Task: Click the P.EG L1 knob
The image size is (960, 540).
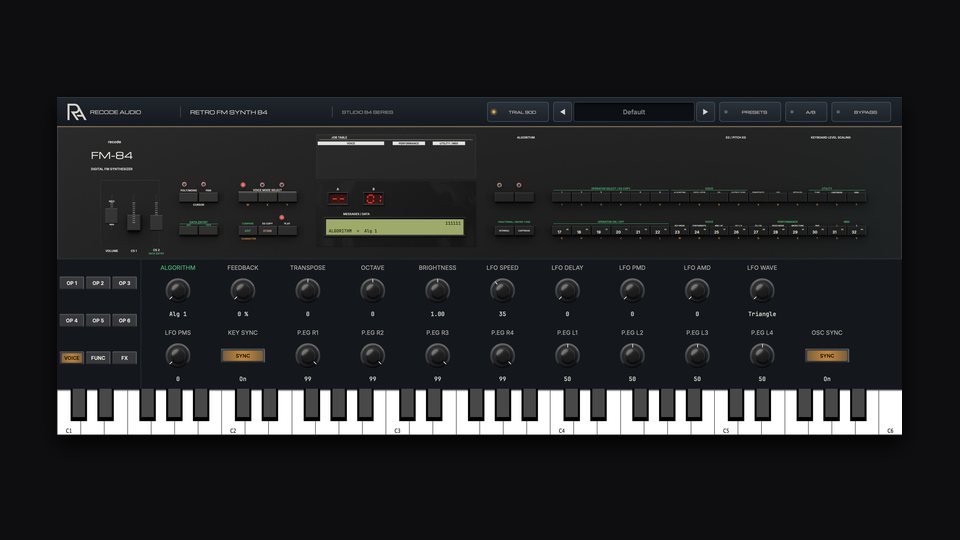Action: 567,355
